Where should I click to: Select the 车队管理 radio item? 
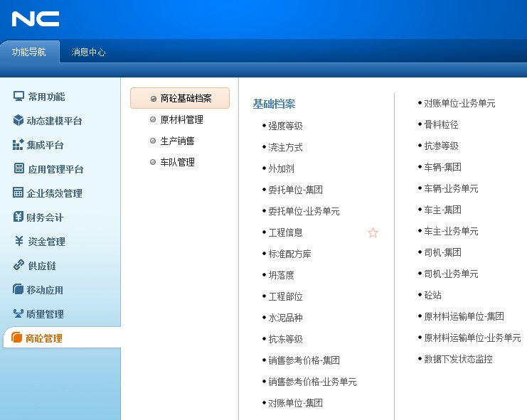[x=177, y=162]
